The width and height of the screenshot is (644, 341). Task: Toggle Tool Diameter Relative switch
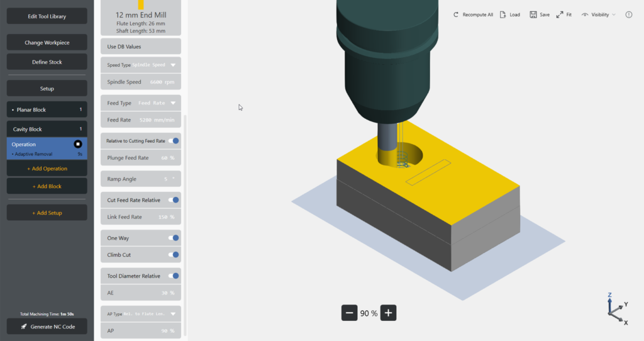(x=174, y=276)
